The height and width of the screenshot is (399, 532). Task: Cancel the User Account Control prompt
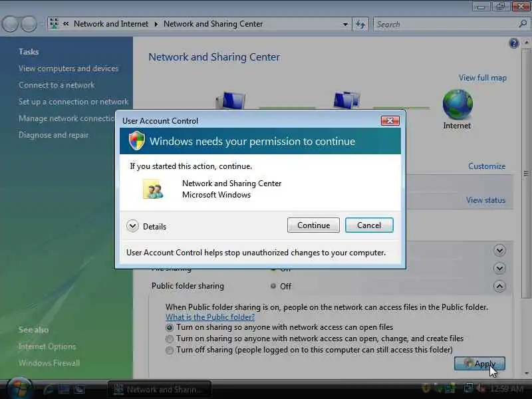(369, 225)
